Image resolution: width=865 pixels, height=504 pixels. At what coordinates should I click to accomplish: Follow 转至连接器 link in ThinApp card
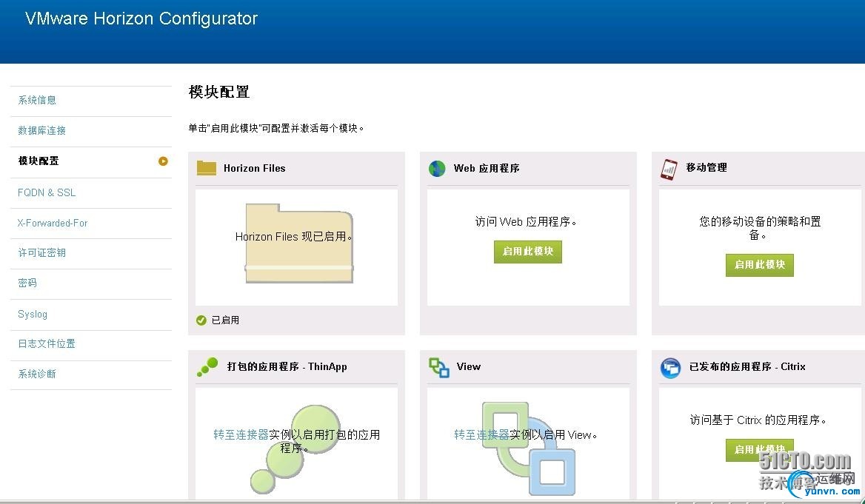pos(241,434)
